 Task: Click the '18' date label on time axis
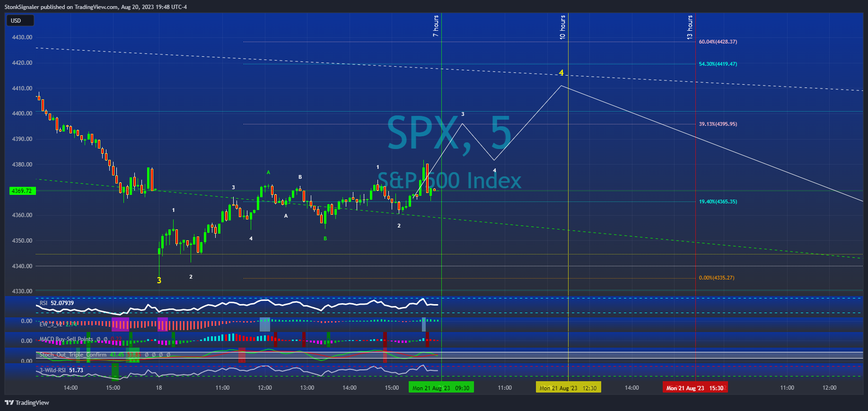159,388
